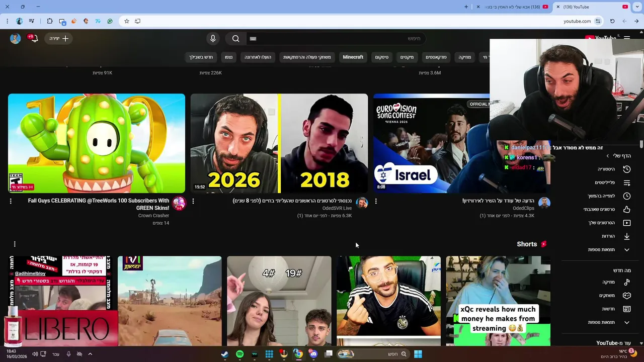This screenshot has width=644, height=362.
Task: Select the Minecraft filter chip
Action: tap(353, 57)
